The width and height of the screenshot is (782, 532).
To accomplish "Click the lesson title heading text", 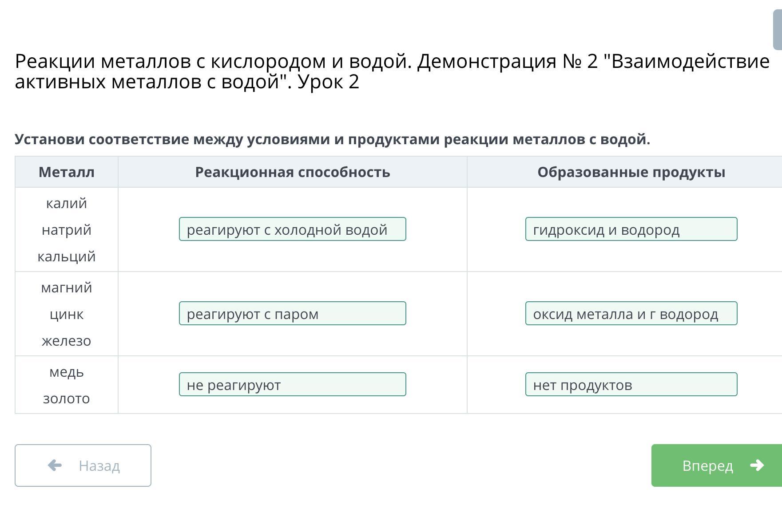I will click(x=392, y=71).
